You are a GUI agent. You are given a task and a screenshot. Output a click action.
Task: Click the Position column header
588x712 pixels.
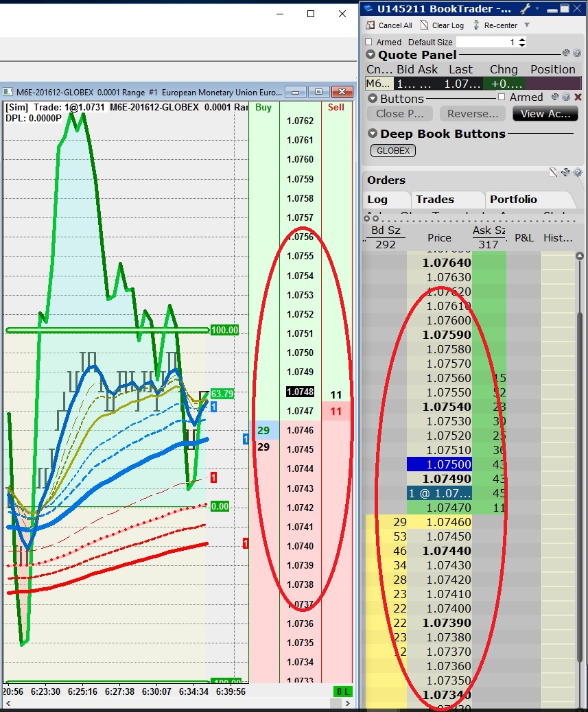(x=552, y=69)
